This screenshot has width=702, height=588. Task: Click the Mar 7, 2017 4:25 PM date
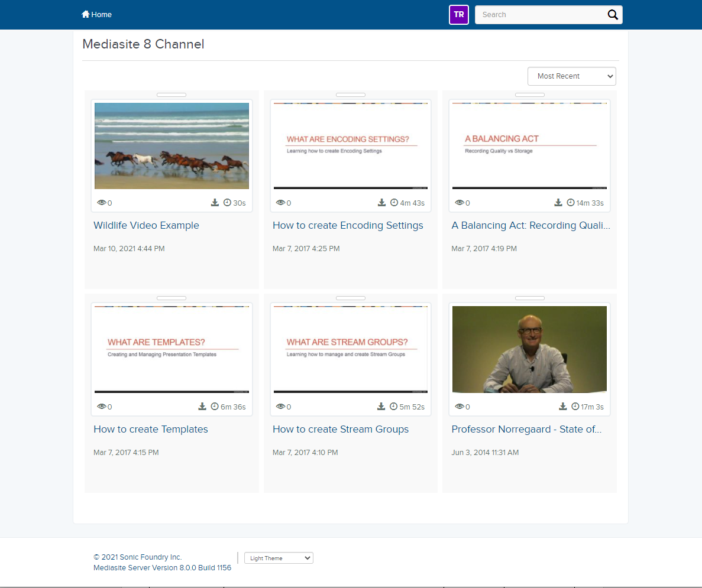[306, 248]
